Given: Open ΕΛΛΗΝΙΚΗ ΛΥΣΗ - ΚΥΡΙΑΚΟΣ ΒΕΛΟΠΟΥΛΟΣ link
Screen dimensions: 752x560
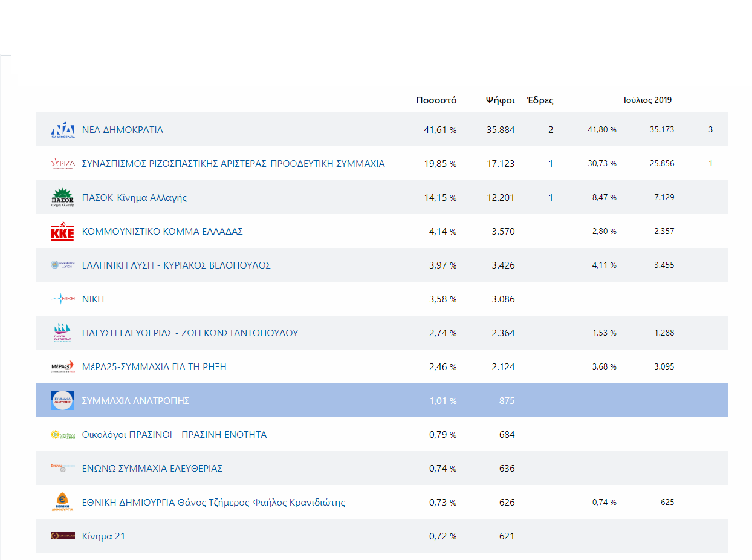Looking at the screenshot, I should pos(177,265).
